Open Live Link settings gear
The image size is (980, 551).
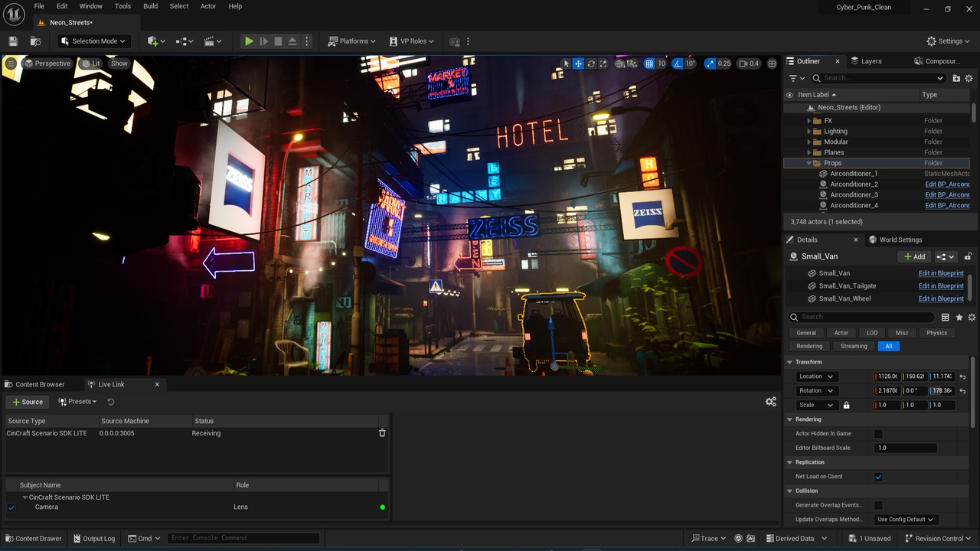click(x=771, y=402)
